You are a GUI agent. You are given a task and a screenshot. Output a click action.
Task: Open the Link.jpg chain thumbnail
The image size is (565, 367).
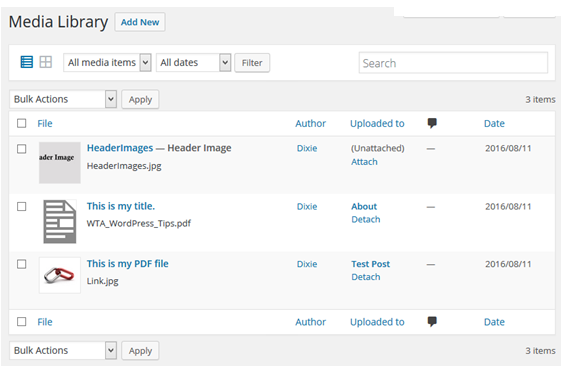click(x=60, y=275)
